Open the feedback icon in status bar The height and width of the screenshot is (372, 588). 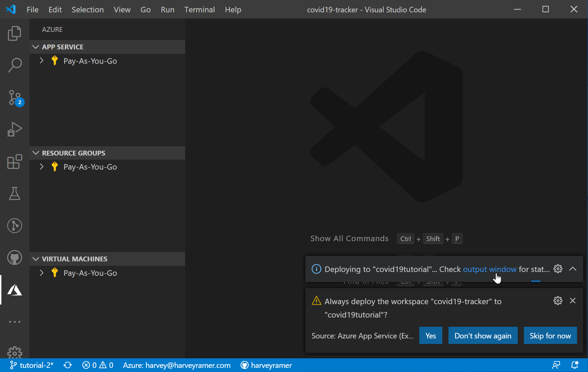pyautogui.click(x=556, y=365)
